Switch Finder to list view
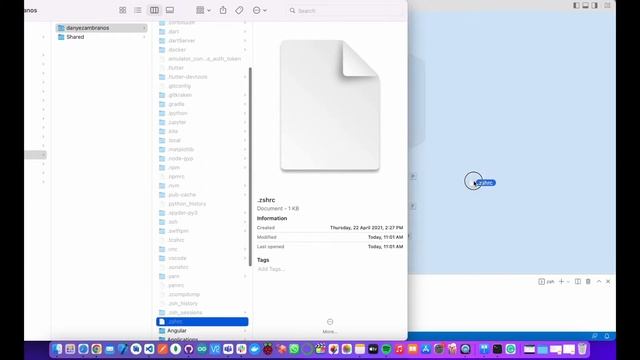The height and width of the screenshot is (360, 640). tap(138, 10)
